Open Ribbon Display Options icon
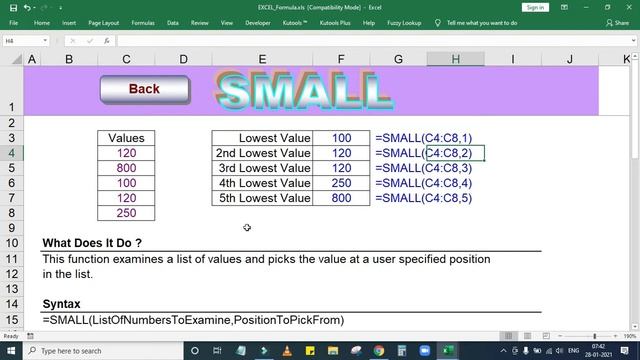 [x=564, y=7]
